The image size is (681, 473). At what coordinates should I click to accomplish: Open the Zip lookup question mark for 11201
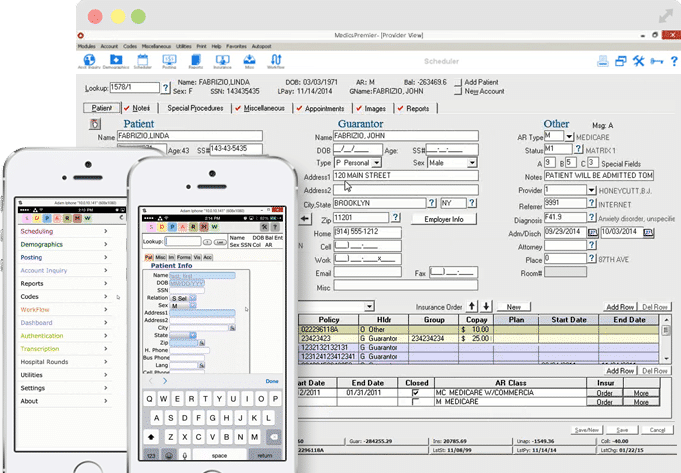[x=396, y=217]
